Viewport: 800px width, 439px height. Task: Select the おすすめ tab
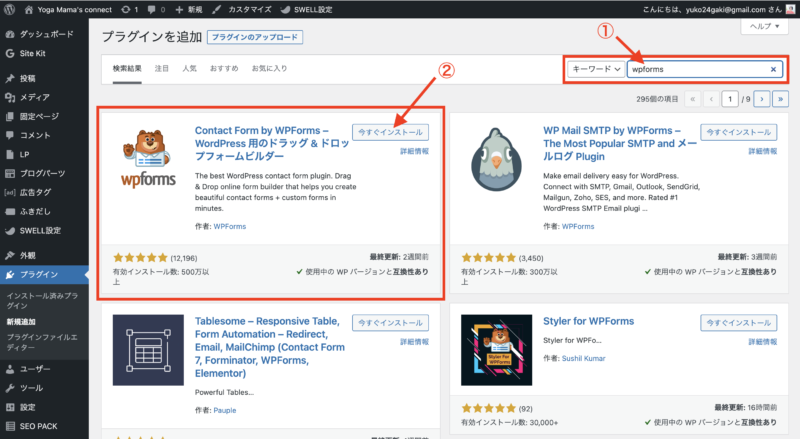coord(224,68)
